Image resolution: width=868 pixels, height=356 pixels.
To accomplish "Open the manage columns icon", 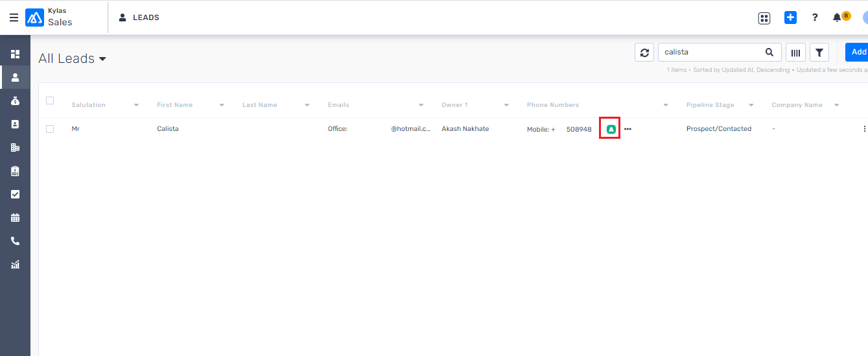I will (x=795, y=53).
